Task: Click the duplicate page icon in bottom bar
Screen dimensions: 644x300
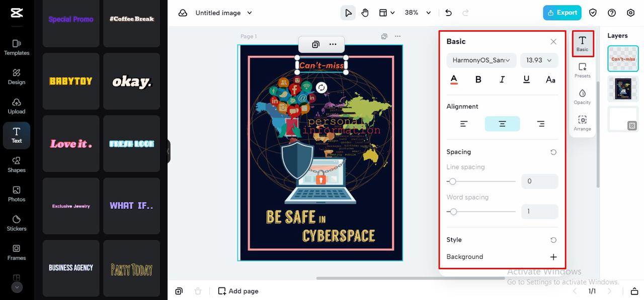Action: 179,291
